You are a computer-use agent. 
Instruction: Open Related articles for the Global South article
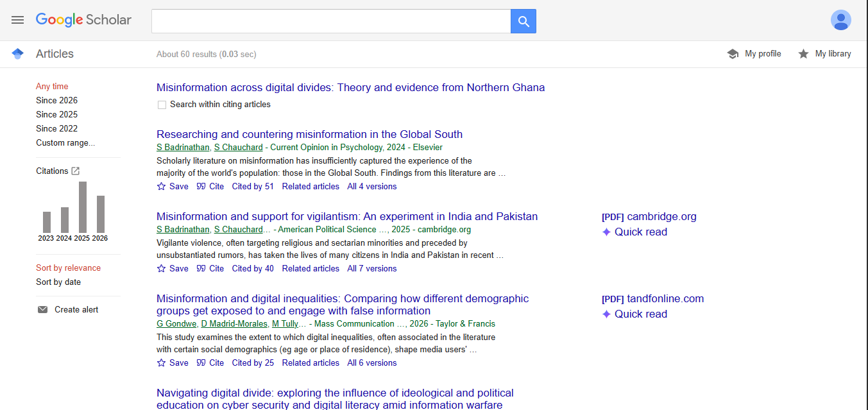pyautogui.click(x=311, y=186)
